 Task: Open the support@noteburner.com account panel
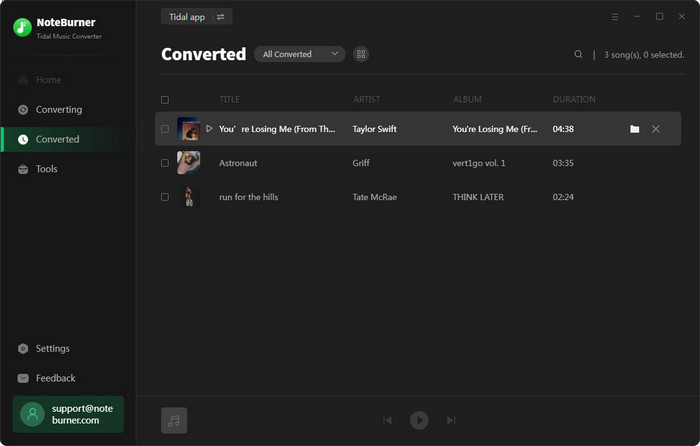(x=68, y=414)
